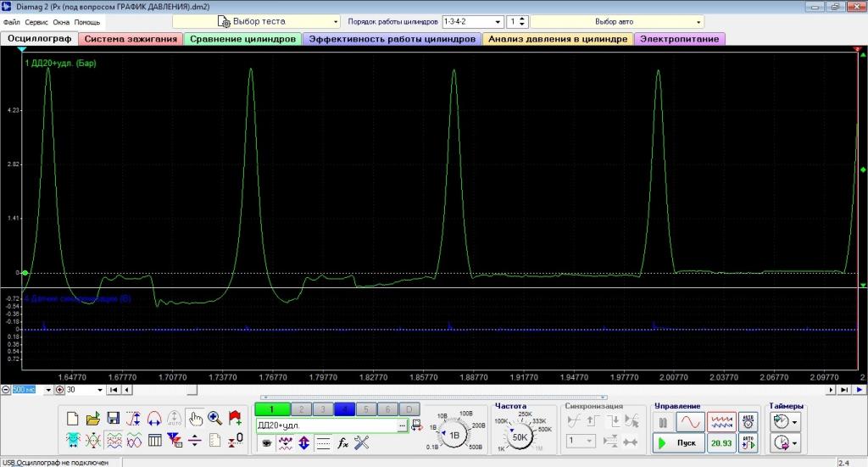Switch to Эффективность работы цилиндров tab
Image resolution: width=868 pixels, height=467 pixels.
click(392, 39)
